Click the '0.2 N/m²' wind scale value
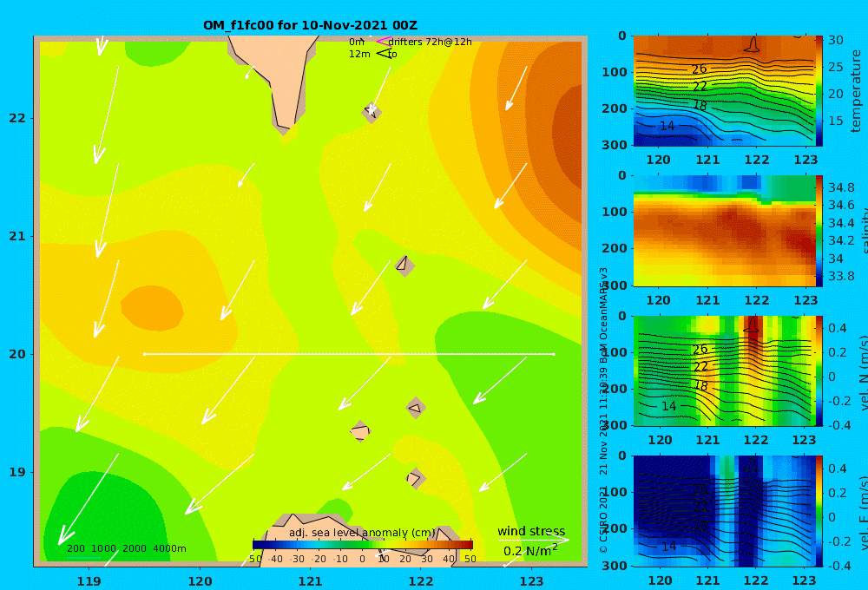This screenshot has height=590, width=868. pyautogui.click(x=530, y=551)
